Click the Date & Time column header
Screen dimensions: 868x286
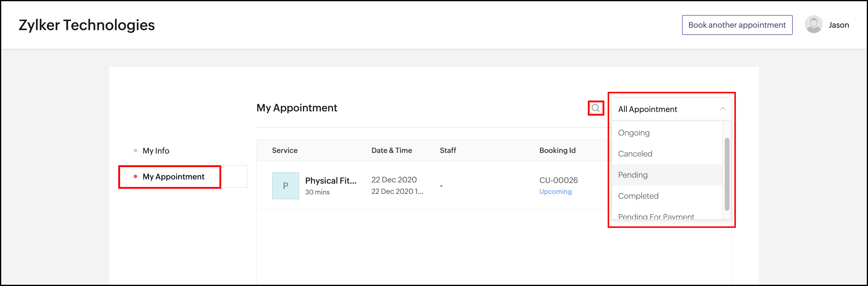392,151
